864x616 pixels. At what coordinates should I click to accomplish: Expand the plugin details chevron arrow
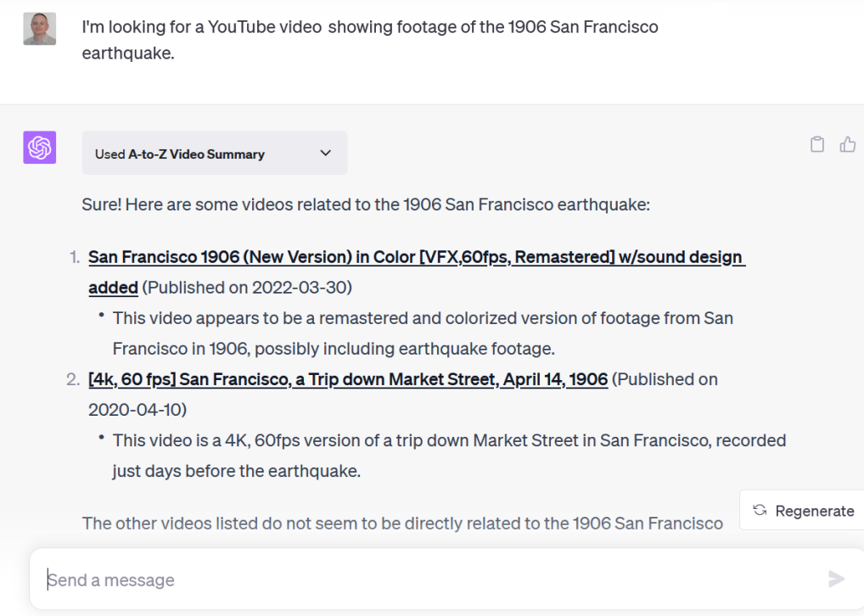(325, 154)
